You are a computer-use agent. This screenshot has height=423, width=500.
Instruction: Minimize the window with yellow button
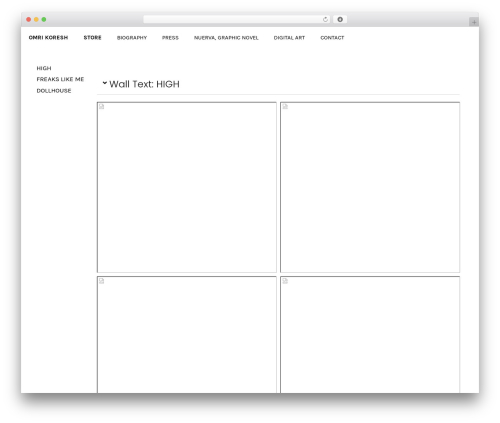pyautogui.click(x=36, y=19)
